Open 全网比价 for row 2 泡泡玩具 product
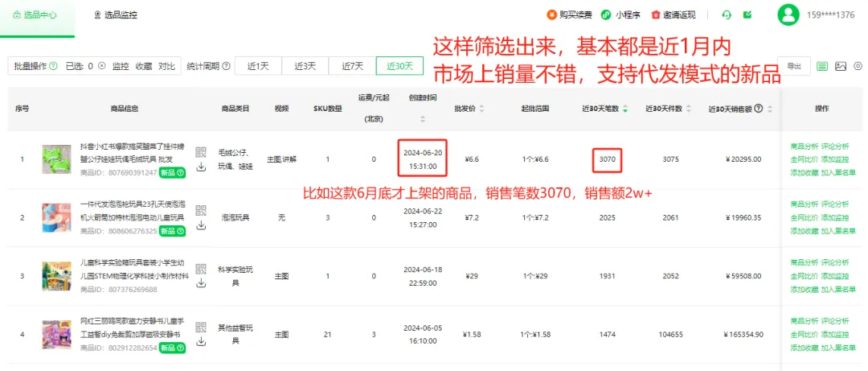 [x=805, y=218]
